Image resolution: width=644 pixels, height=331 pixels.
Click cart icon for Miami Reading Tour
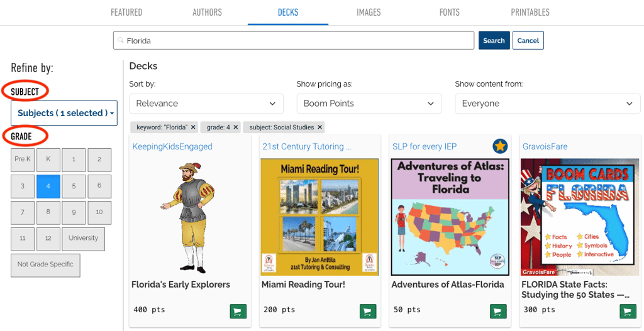pyautogui.click(x=368, y=311)
